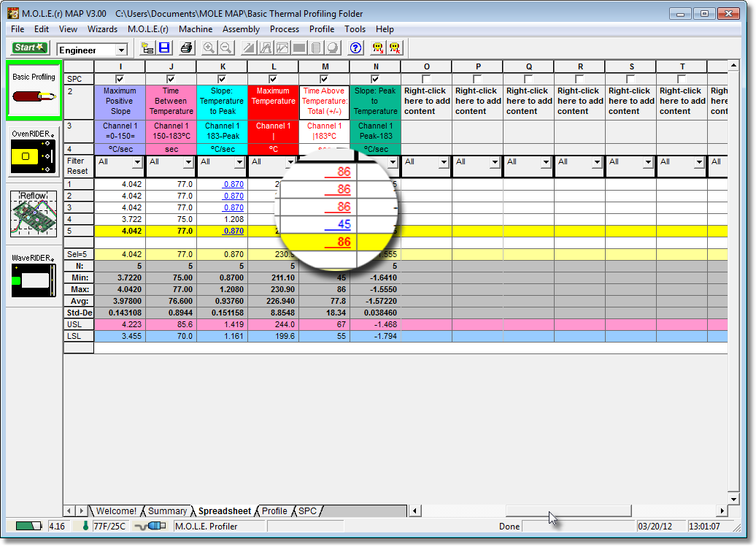756x547 pixels.
Task: Click the zoom out magnifier icon
Action: [x=225, y=47]
